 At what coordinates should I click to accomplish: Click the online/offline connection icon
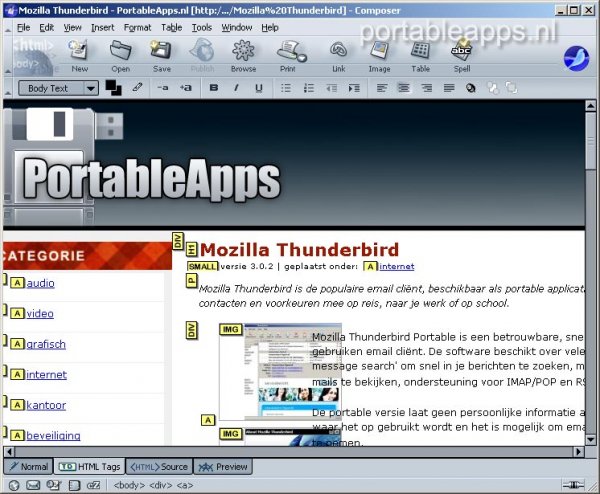click(x=573, y=485)
